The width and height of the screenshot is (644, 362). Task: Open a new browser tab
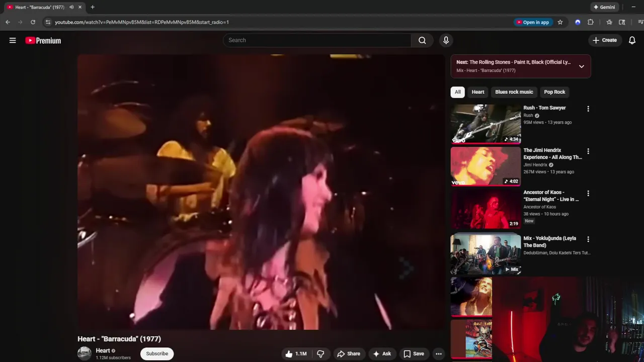coord(93,7)
